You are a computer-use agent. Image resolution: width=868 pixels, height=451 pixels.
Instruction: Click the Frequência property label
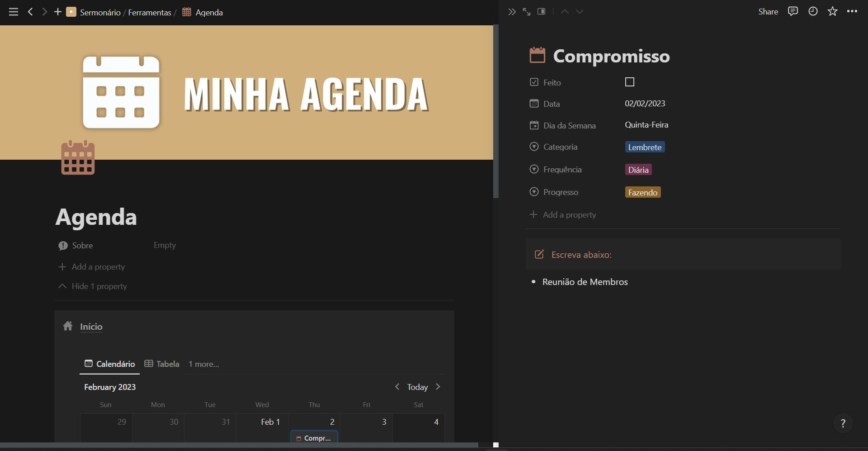(562, 170)
